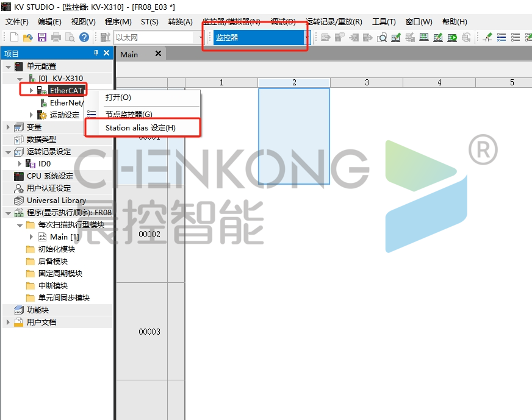The image size is (532, 420).
Task: Select the 中断模块 folder
Action: [x=53, y=286]
